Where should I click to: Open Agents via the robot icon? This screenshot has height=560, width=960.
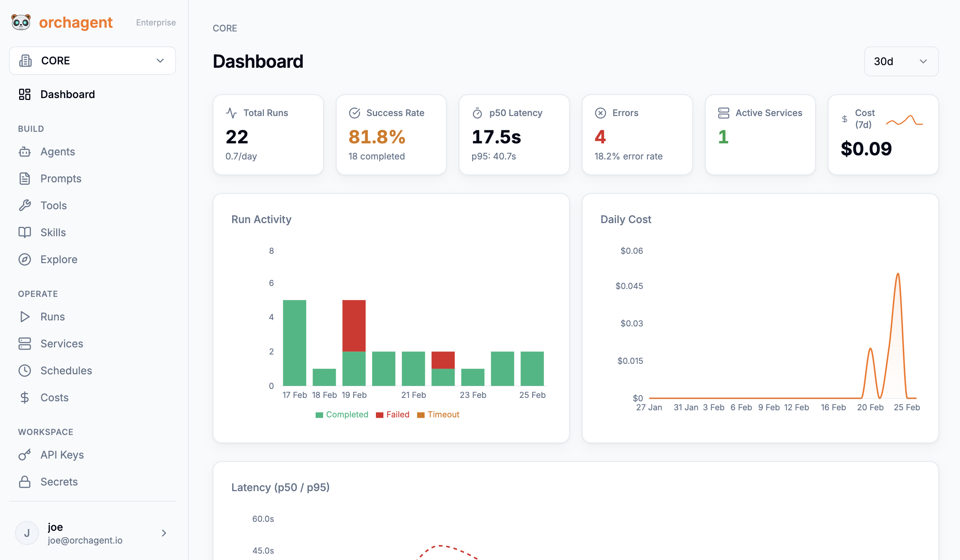(25, 152)
